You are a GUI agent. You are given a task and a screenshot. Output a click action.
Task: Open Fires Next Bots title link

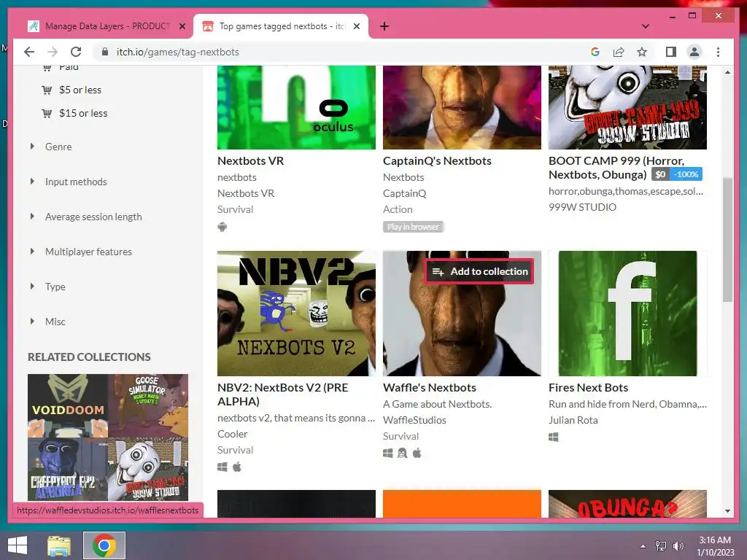(x=589, y=388)
